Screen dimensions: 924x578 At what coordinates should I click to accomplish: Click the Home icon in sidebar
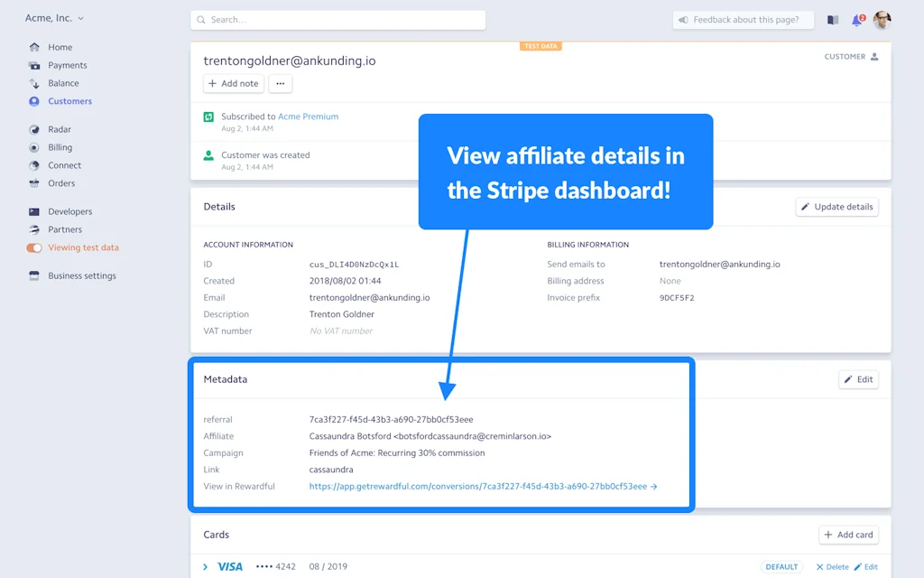[x=34, y=47]
